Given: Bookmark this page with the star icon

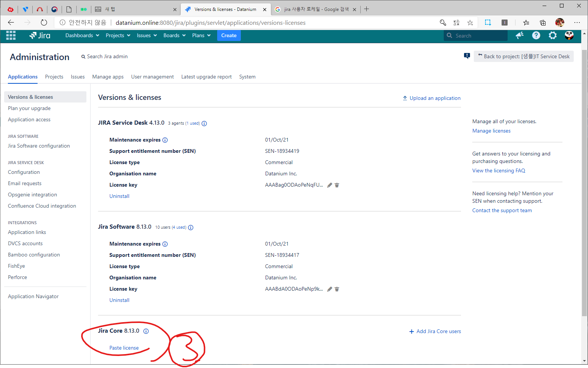Looking at the screenshot, I should (x=470, y=23).
